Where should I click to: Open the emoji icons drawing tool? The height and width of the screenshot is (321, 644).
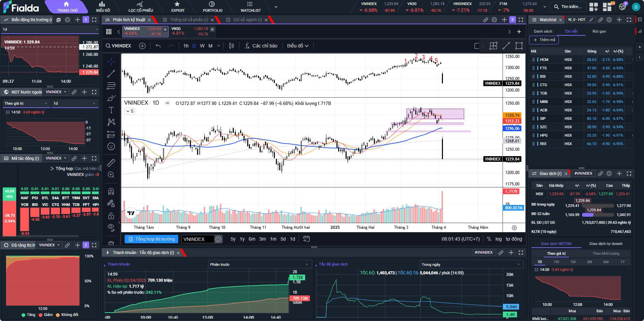[111, 146]
